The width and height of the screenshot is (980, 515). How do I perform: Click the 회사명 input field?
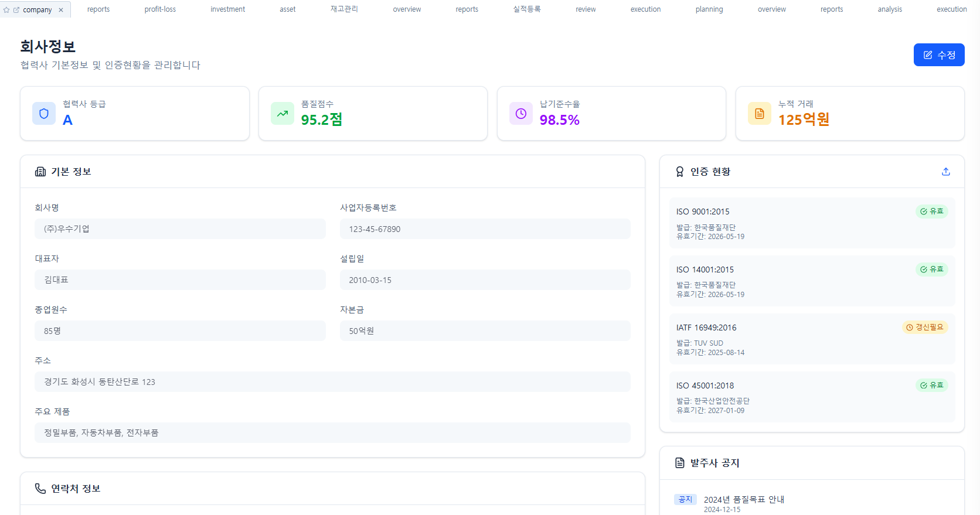pyautogui.click(x=180, y=229)
